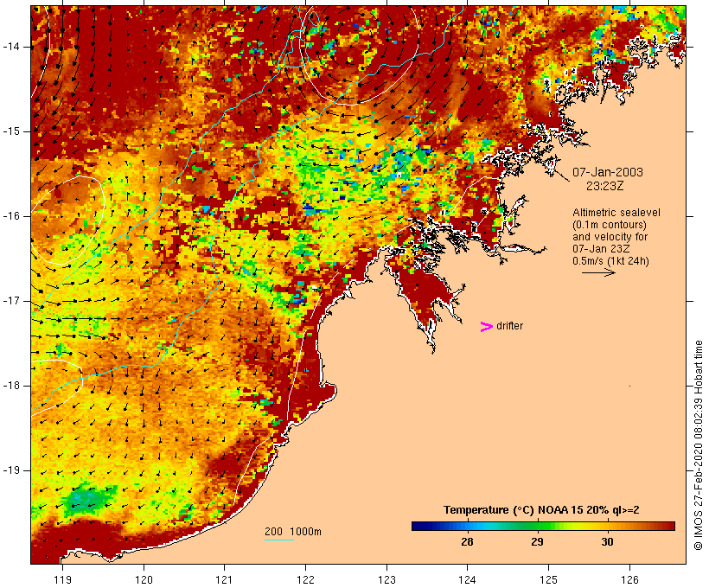This screenshot has height=588, width=709.
Task: Click the longitude axis label '123'
Action: pos(386,579)
